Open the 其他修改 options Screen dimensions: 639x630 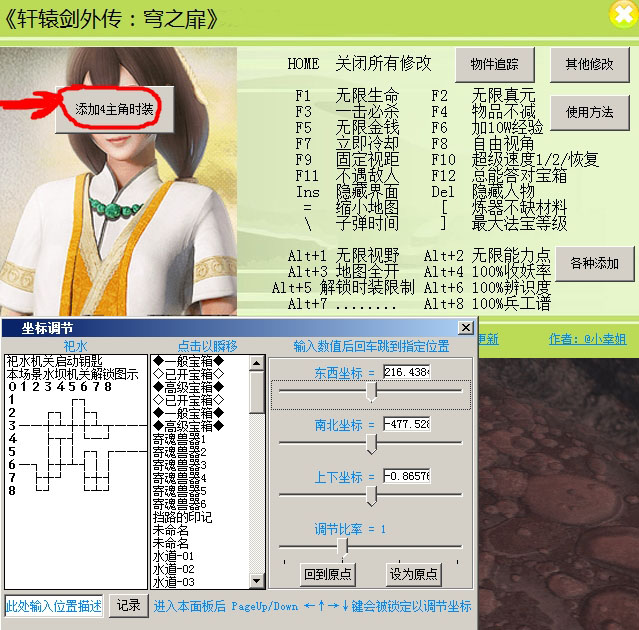point(590,64)
